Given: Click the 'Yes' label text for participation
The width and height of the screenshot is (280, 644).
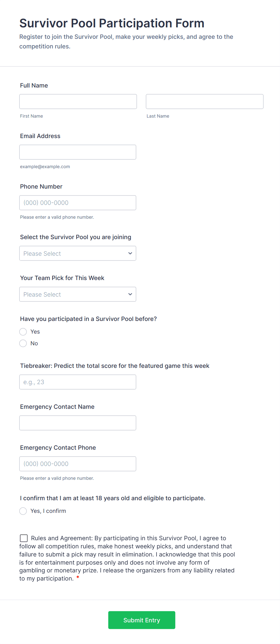Looking at the screenshot, I should pos(35,332).
